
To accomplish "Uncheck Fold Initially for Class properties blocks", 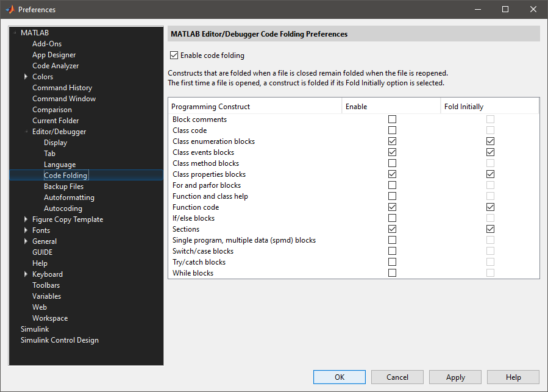I will tap(490, 174).
